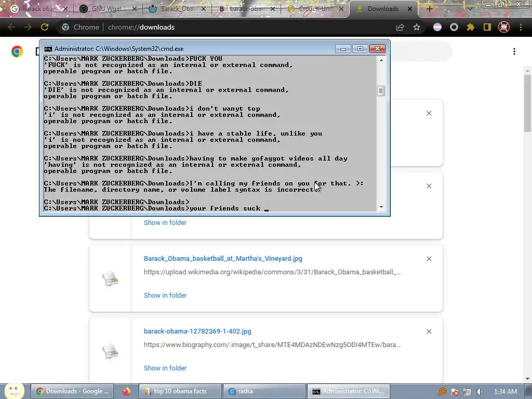
Task: Open the share page icon in address bar
Action: tap(400, 27)
